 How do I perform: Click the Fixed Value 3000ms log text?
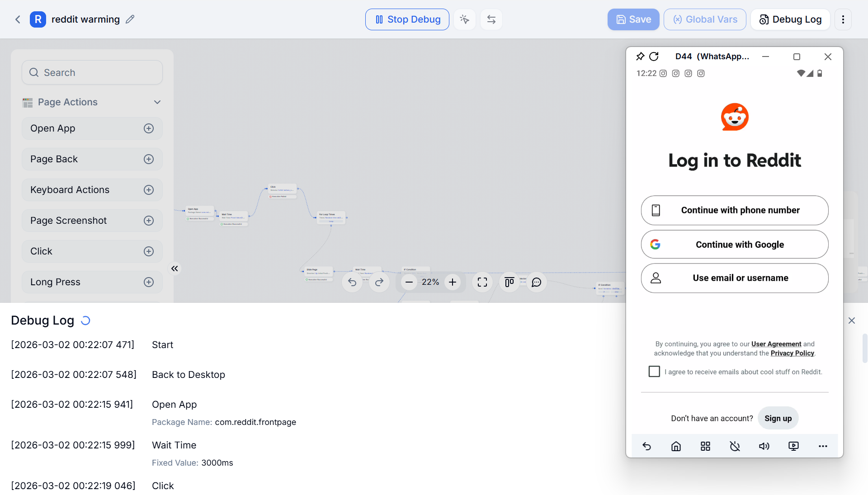tap(193, 463)
